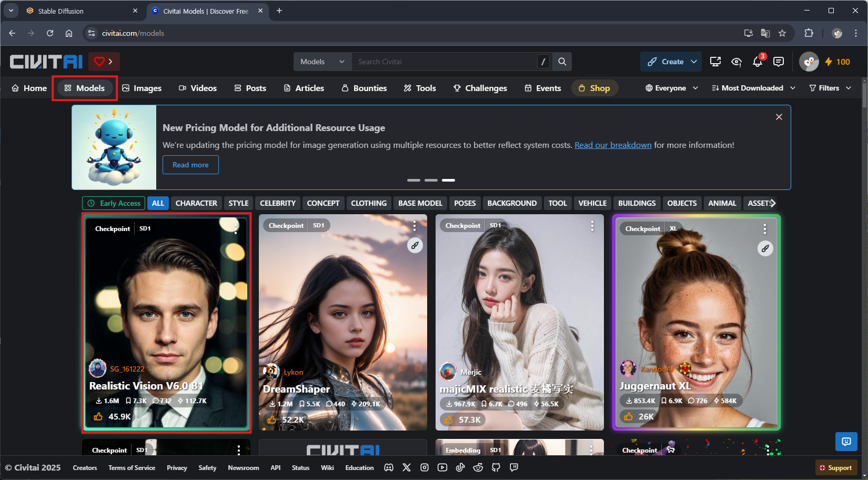
Task: Click the blue feedback chat button
Action: click(x=846, y=442)
